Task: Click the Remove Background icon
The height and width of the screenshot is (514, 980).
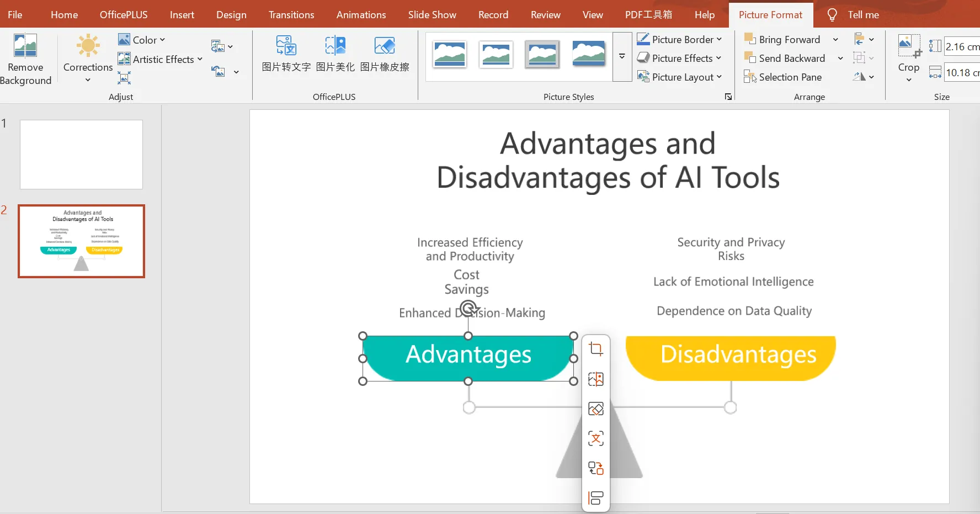Action: click(25, 46)
